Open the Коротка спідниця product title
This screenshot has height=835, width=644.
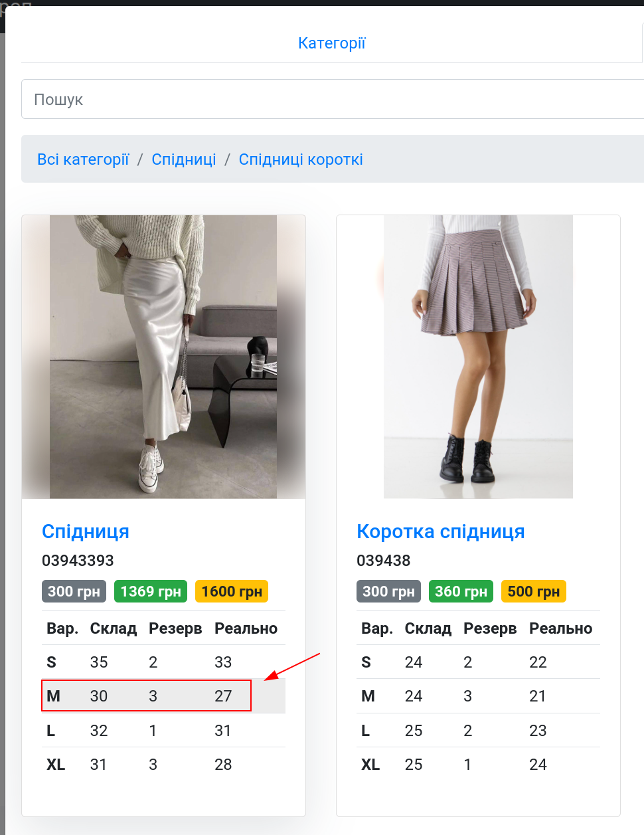click(x=441, y=531)
